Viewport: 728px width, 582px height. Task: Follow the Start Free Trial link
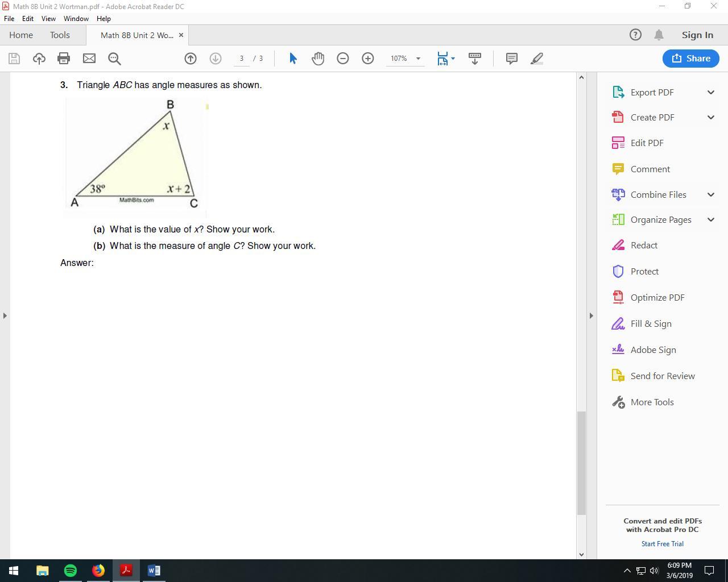[662, 543]
